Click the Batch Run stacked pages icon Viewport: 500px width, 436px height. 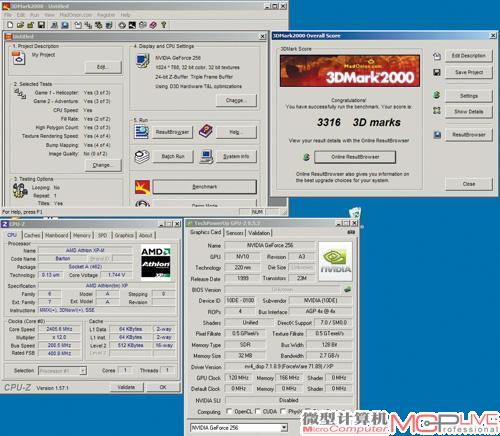tap(142, 157)
